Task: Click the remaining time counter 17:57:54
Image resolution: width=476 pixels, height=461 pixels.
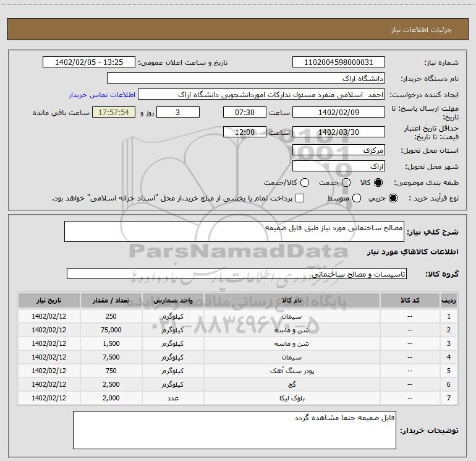Action: pos(114,112)
